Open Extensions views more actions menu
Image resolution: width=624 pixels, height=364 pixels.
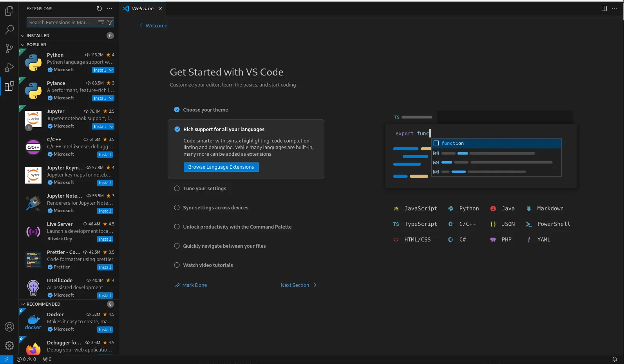click(110, 9)
